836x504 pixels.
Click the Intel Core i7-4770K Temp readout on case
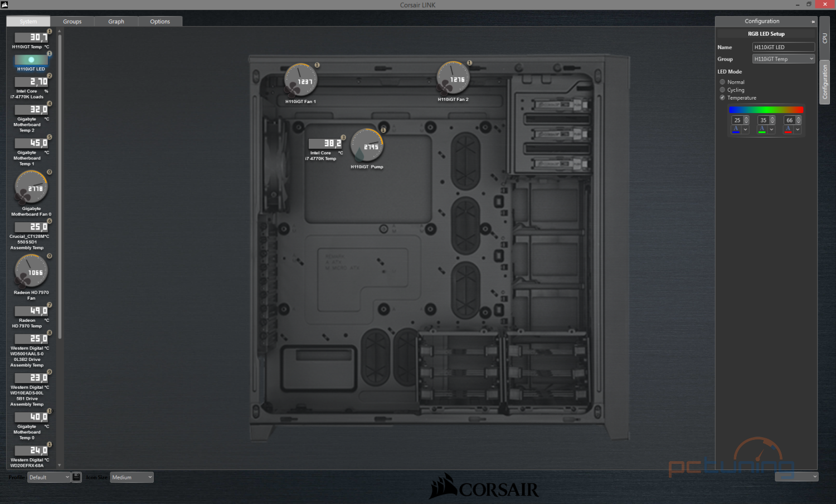point(325,143)
